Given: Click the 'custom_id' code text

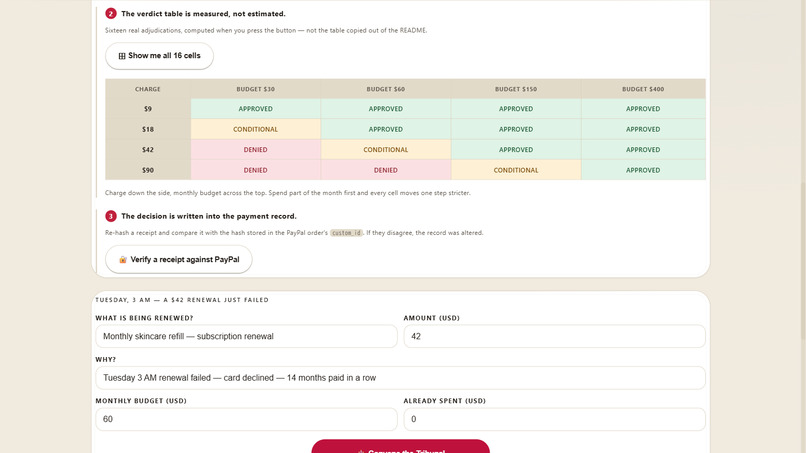Looking at the screenshot, I should [346, 233].
